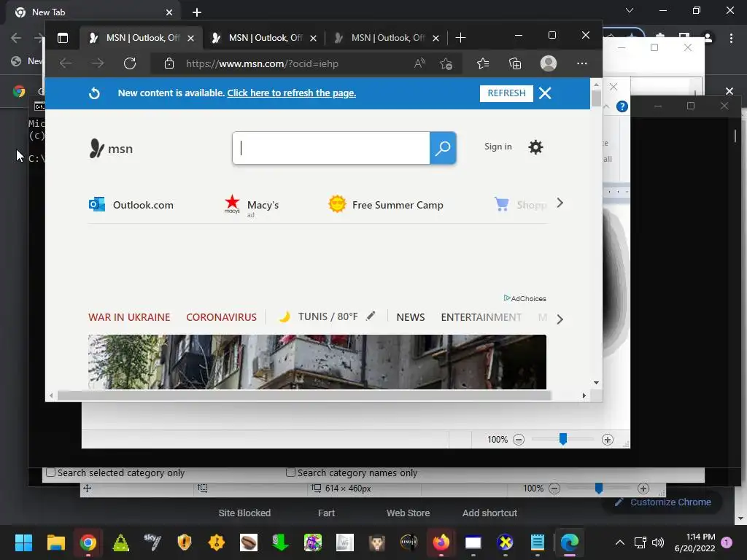Click the blue MSN search magnifier button
This screenshot has height=560, width=747.
[443, 148]
